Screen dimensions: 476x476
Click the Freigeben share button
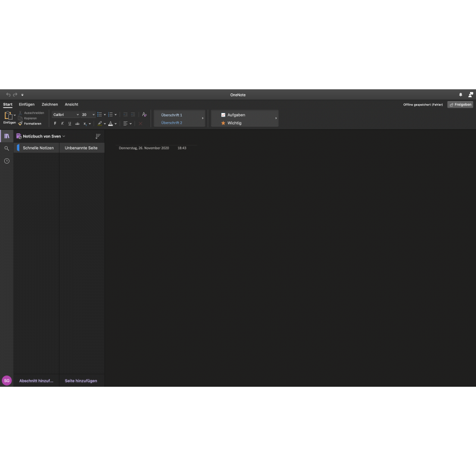(x=461, y=104)
